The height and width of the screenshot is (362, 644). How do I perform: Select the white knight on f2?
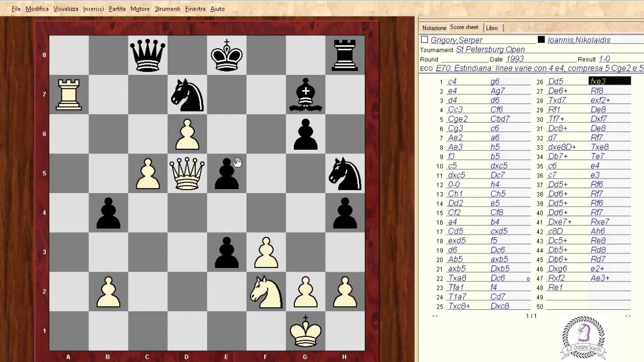[266, 292]
